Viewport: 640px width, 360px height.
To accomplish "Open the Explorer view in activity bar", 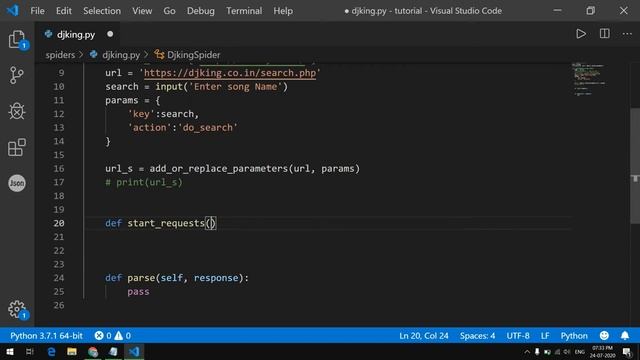I will click(17, 39).
